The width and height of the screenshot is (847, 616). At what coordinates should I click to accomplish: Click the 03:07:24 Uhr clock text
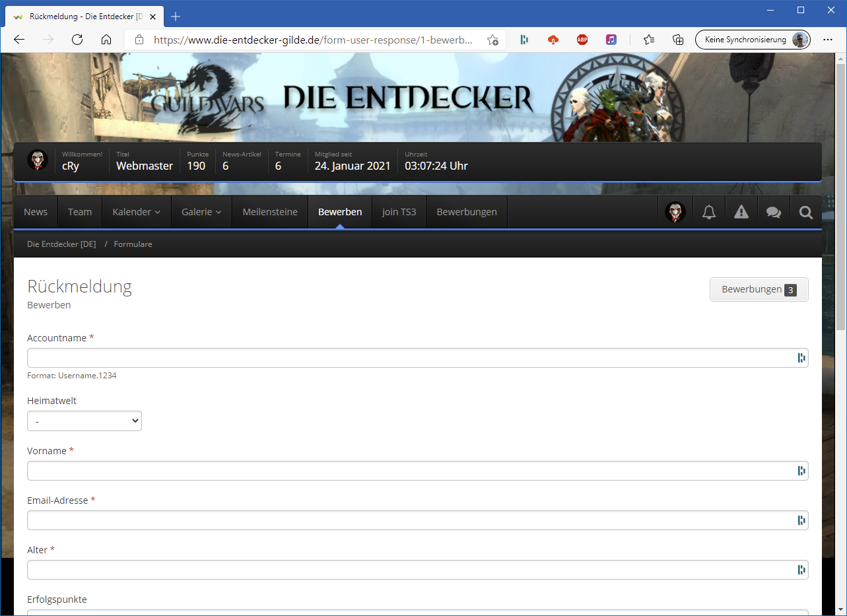tap(436, 166)
